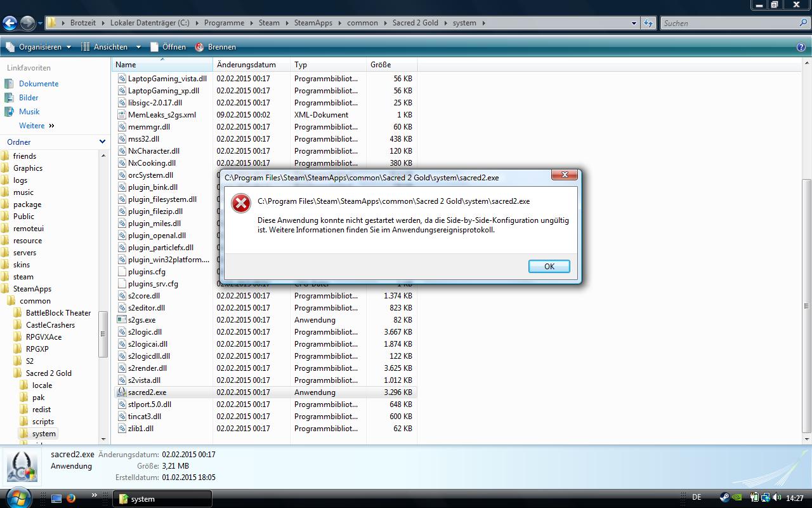Select the stlport.5.0.dll file
This screenshot has height=508, width=812.
[150, 404]
